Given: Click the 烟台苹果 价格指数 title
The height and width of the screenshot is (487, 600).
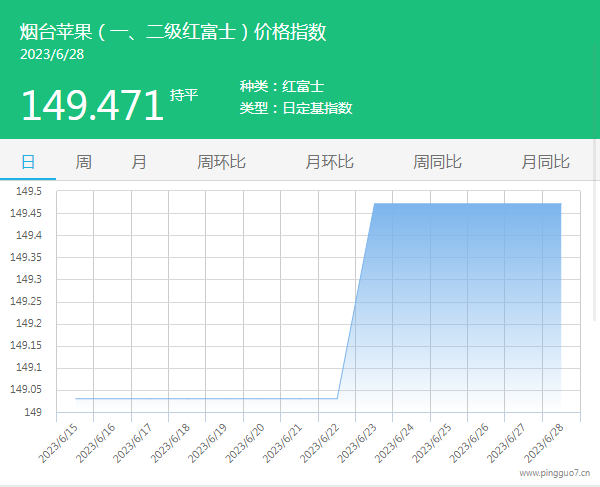Looking at the screenshot, I should [173, 32].
